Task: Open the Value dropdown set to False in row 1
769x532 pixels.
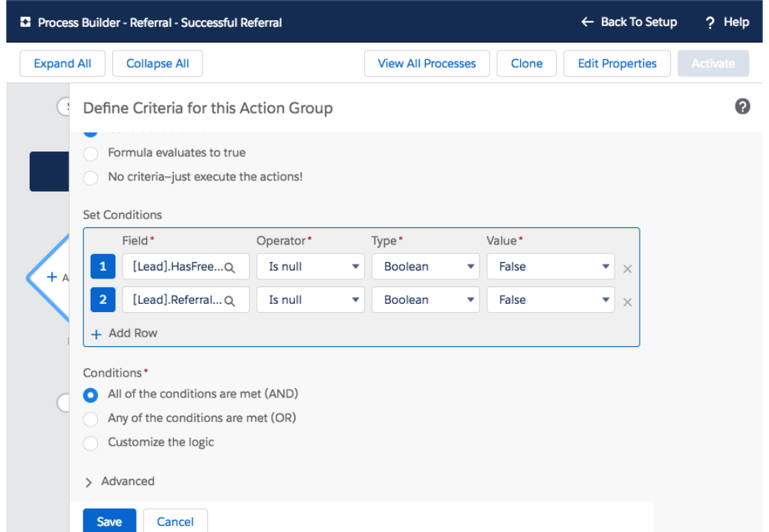Action: [x=550, y=266]
